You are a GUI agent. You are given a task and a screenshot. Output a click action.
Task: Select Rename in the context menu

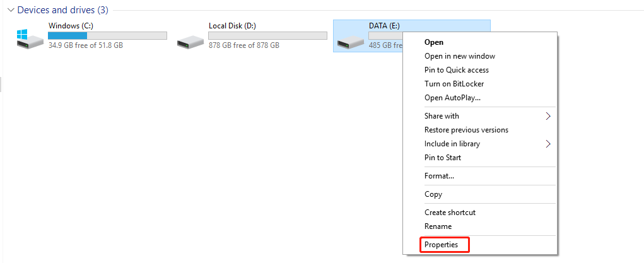[x=438, y=226]
